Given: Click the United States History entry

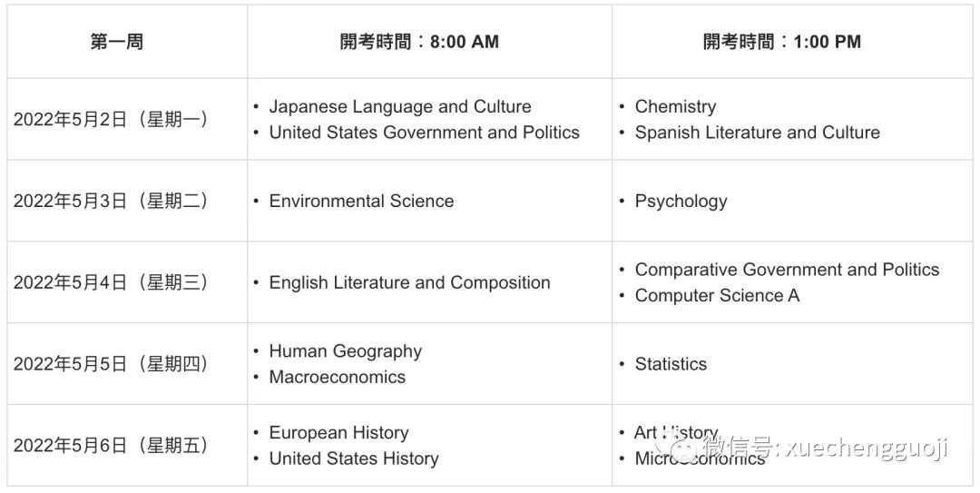Looking at the screenshot, I should coord(354,458).
